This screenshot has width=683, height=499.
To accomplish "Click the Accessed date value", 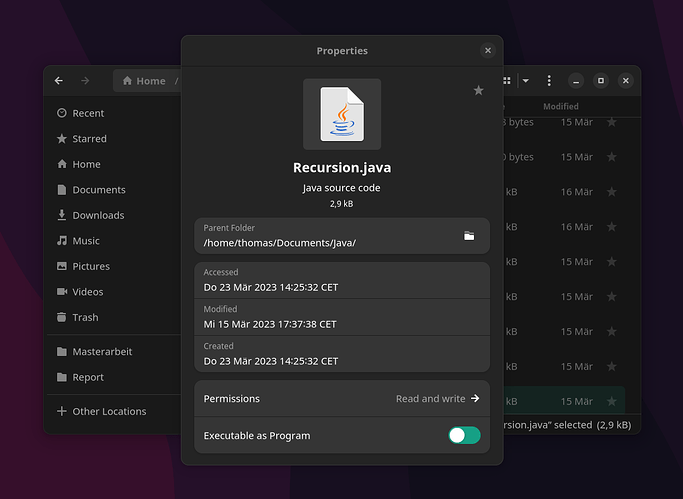I will coord(270,287).
